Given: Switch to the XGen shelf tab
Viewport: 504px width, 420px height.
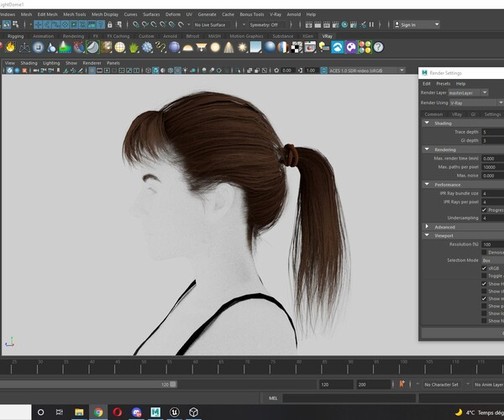Looking at the screenshot, I should [307, 36].
